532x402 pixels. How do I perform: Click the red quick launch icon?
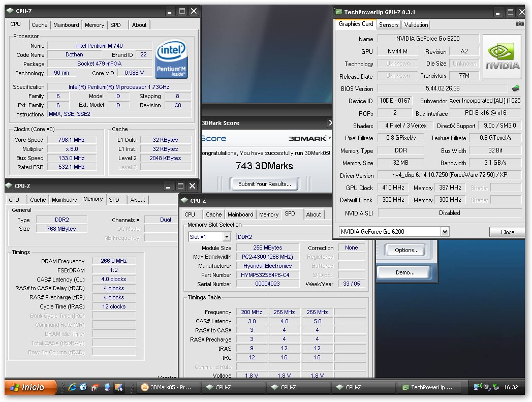point(96,387)
